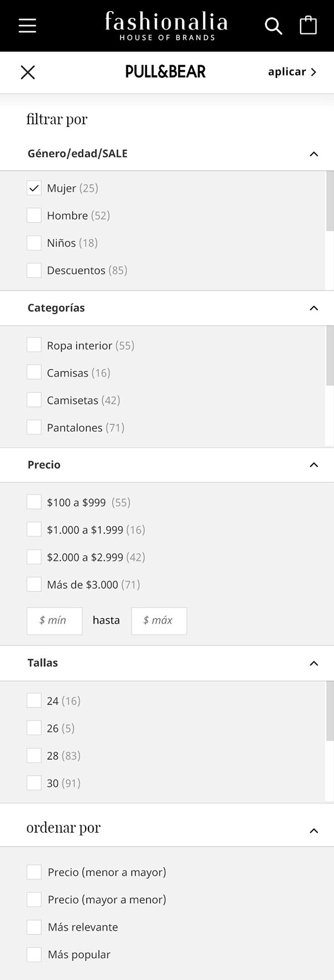
Task: Check the Hombre filter checkbox
Action: click(34, 215)
